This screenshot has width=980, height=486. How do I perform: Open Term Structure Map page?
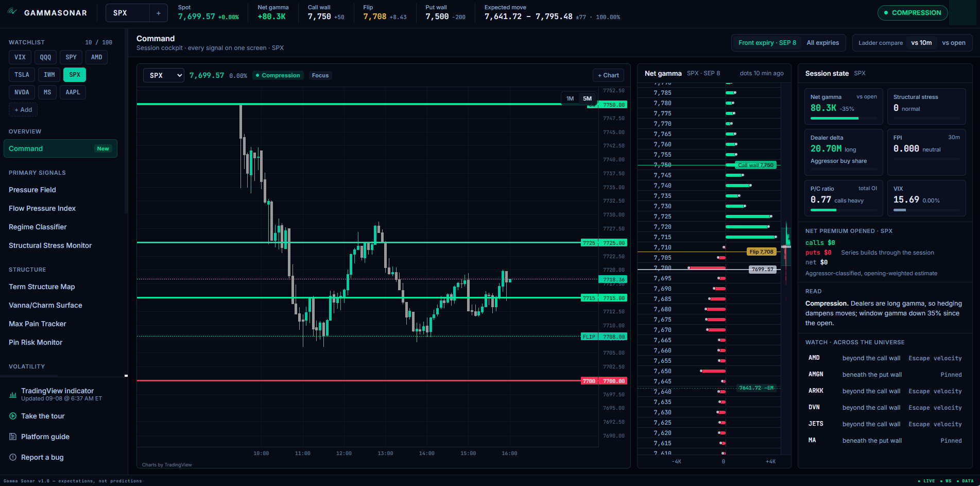pyautogui.click(x=42, y=287)
